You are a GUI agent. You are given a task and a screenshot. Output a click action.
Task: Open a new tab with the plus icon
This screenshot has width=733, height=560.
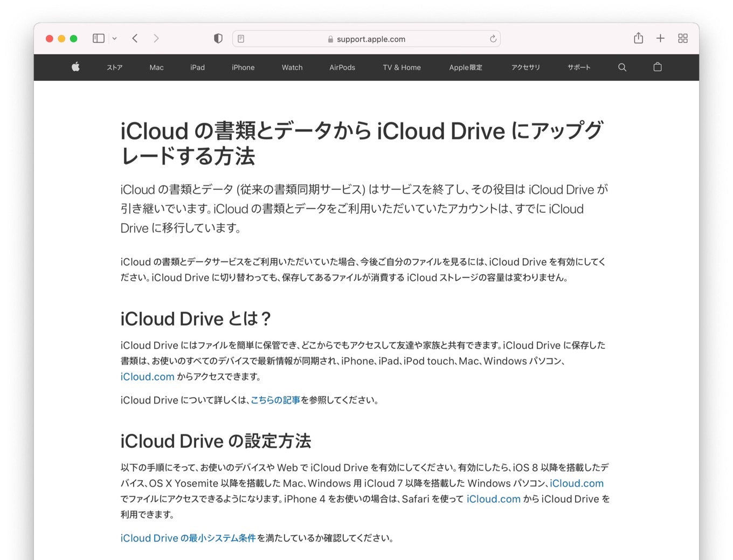coord(660,38)
